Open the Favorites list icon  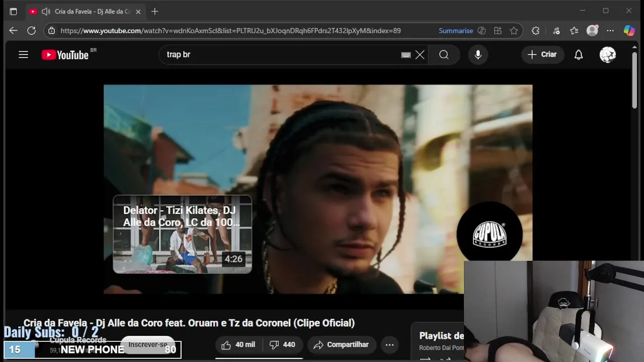click(x=574, y=31)
